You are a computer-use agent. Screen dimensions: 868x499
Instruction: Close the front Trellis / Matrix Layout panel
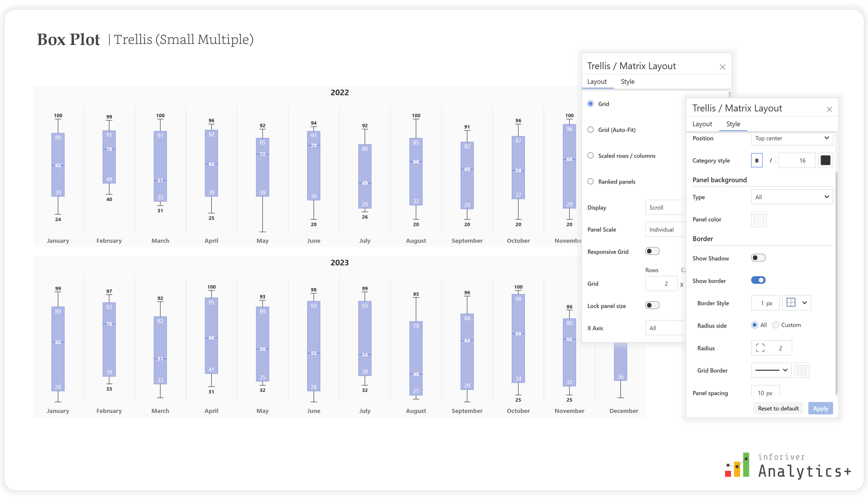click(829, 109)
